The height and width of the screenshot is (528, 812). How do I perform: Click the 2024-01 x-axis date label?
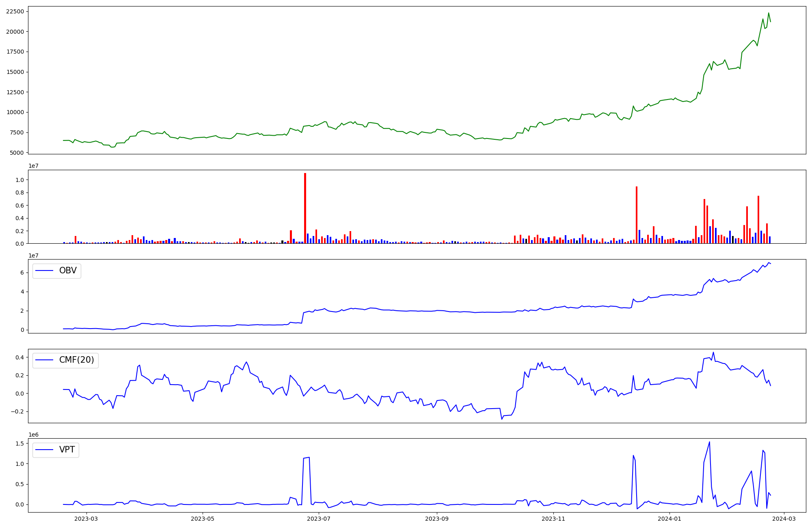pyautogui.click(x=669, y=519)
